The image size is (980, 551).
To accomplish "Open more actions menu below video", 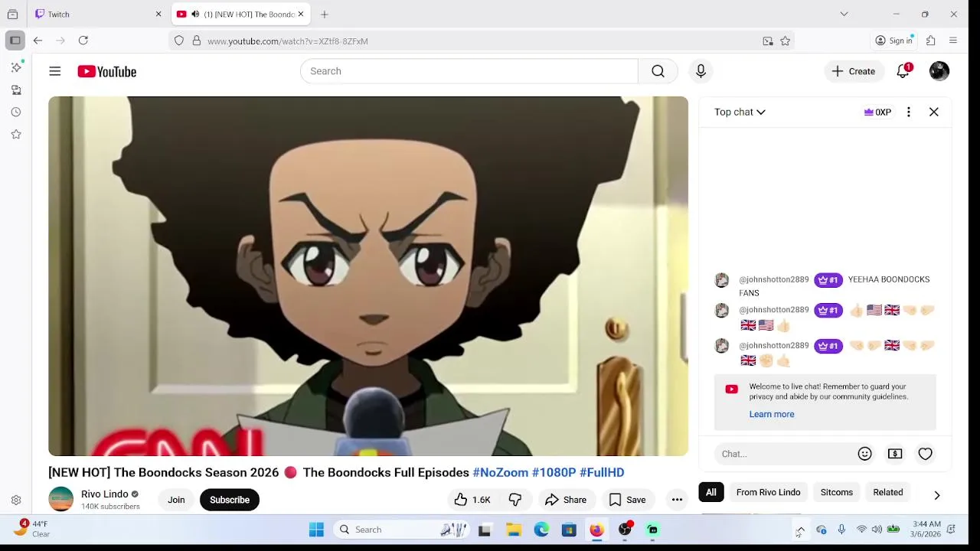I will pos(677,500).
